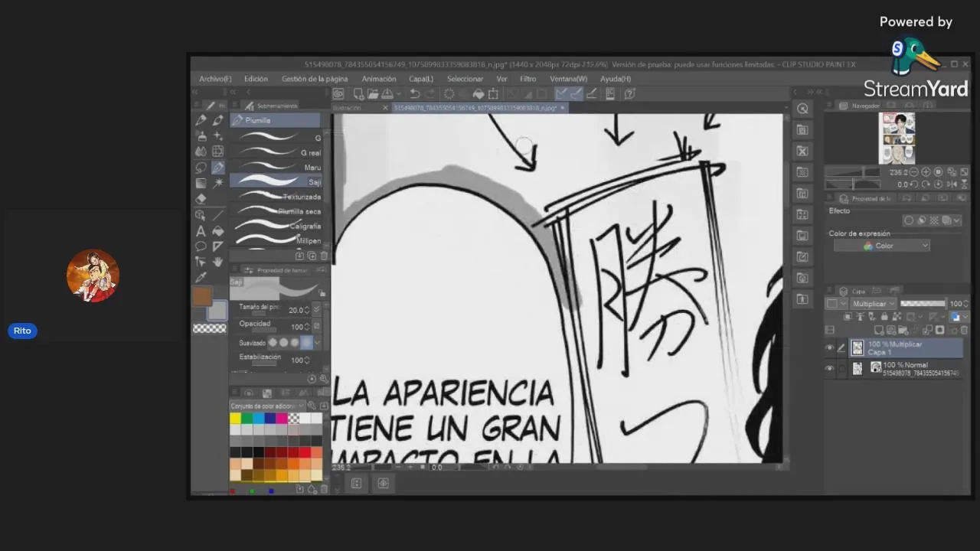Select the Balloon tool
Image resolution: width=980 pixels, height=551 pixels.
click(201, 246)
